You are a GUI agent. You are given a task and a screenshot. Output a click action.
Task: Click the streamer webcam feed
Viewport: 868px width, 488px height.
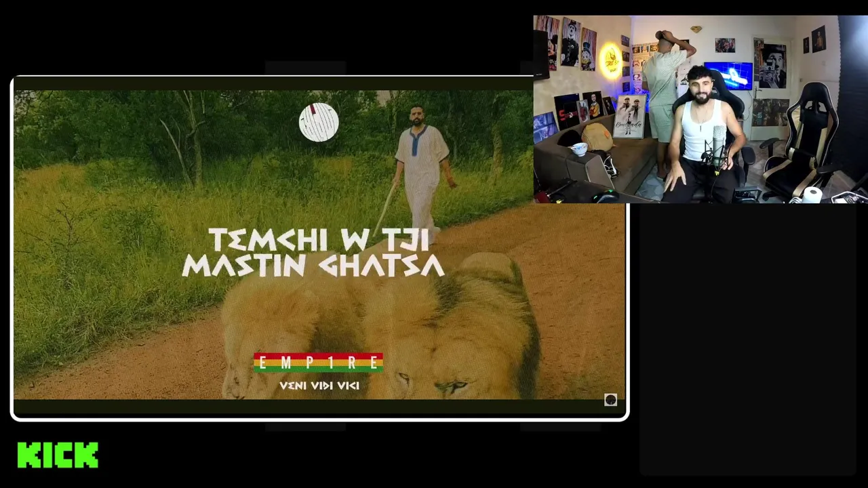click(x=701, y=109)
